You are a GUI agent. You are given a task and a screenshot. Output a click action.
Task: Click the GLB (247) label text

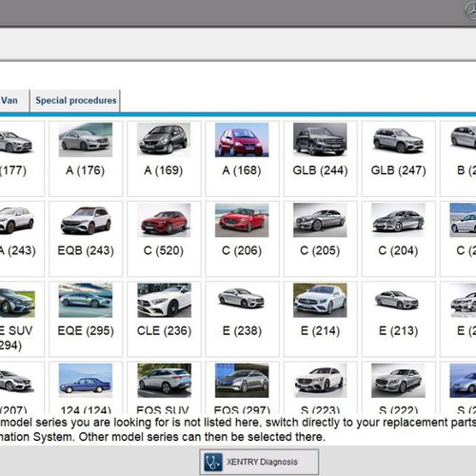tap(398, 170)
